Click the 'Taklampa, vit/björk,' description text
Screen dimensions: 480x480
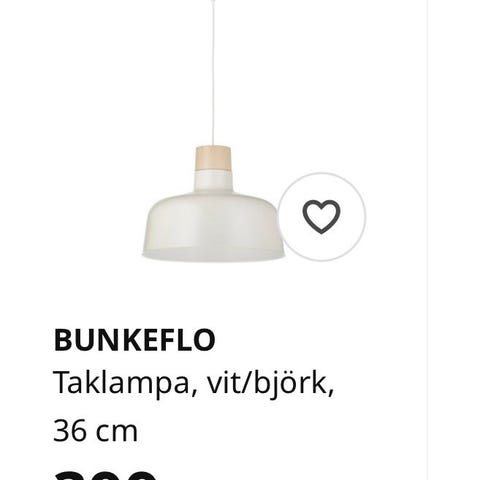[x=193, y=384]
